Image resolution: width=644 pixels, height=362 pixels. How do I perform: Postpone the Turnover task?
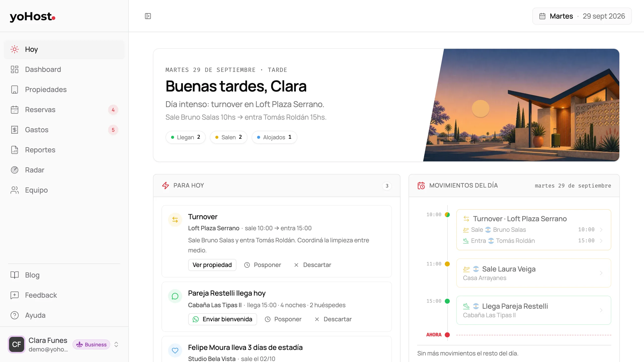pyautogui.click(x=262, y=265)
